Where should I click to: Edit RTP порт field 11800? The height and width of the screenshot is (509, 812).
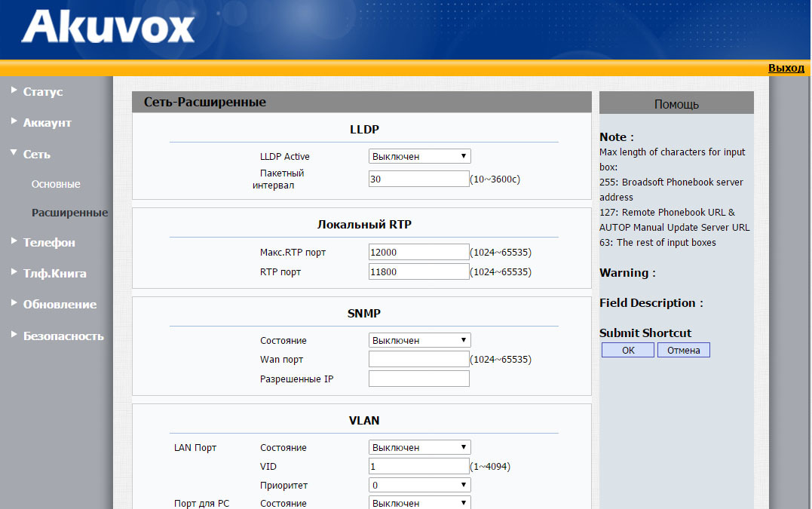[x=419, y=272]
